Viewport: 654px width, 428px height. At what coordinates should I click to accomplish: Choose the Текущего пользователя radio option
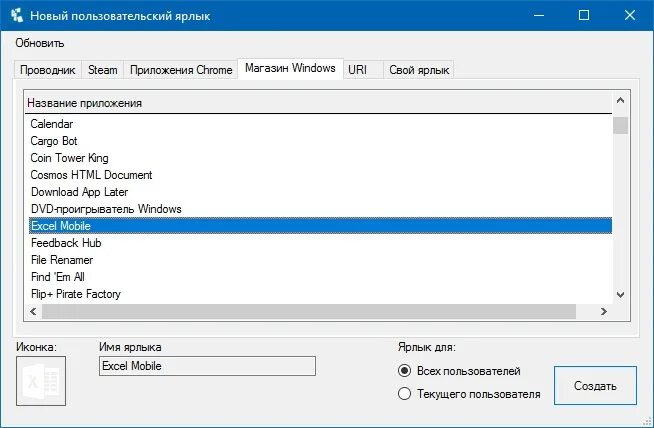point(469,394)
